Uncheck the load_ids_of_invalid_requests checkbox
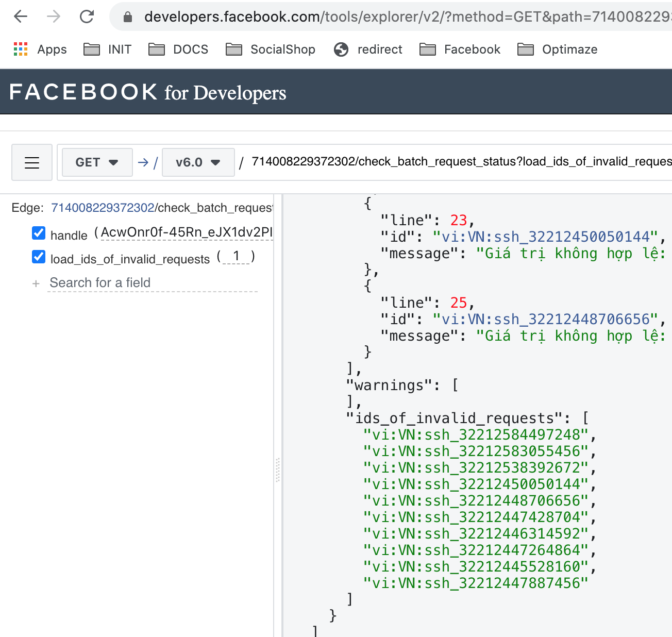This screenshot has height=637, width=672. (x=39, y=257)
